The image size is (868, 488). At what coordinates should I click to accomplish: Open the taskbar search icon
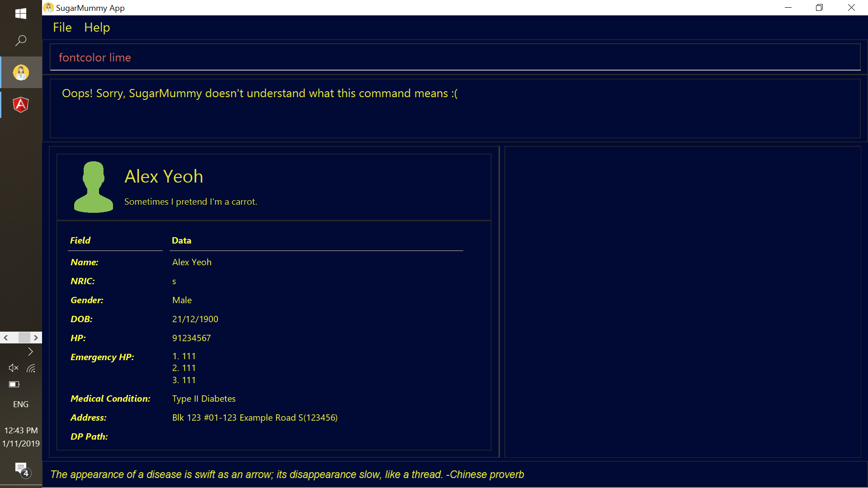pos(21,41)
